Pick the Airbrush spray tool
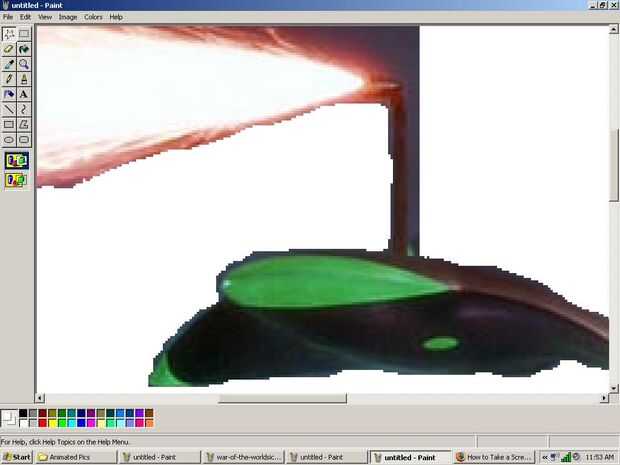620x465 pixels. click(9, 94)
